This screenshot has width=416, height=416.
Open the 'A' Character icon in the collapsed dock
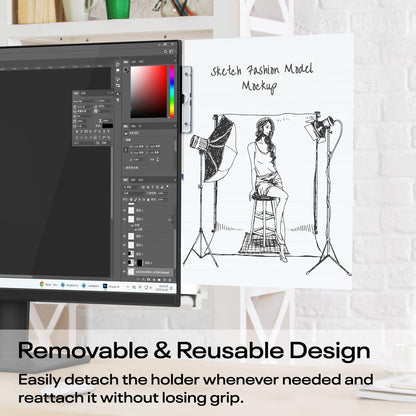[117, 94]
